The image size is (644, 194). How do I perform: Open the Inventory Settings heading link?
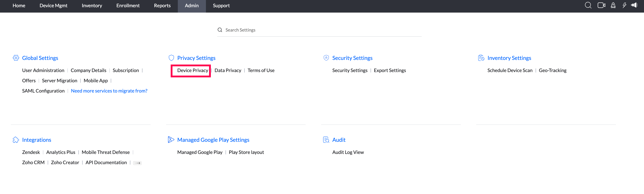pyautogui.click(x=509, y=58)
